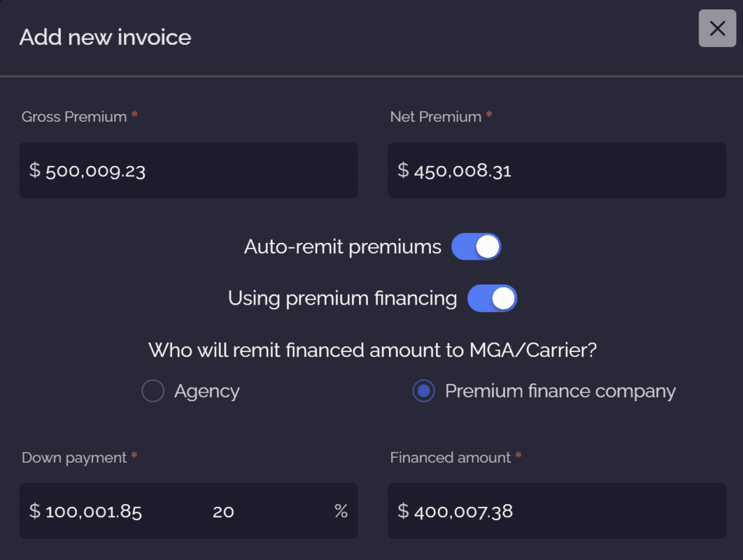
Task: Close the Add new invoice dialog
Action: click(x=717, y=29)
